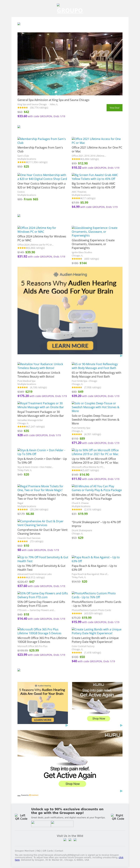Open the FAQ footer link
The image size is (140, 868).
coord(38,851)
